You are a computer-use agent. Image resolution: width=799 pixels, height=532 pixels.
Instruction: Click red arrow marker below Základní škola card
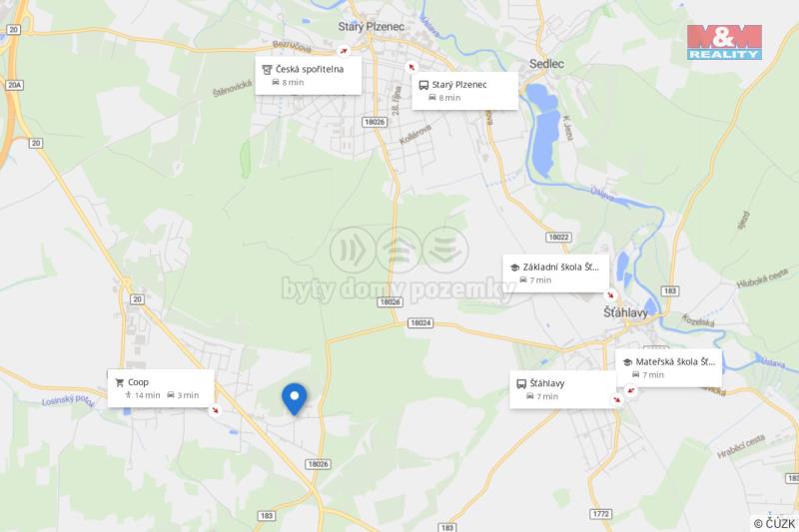610,294
